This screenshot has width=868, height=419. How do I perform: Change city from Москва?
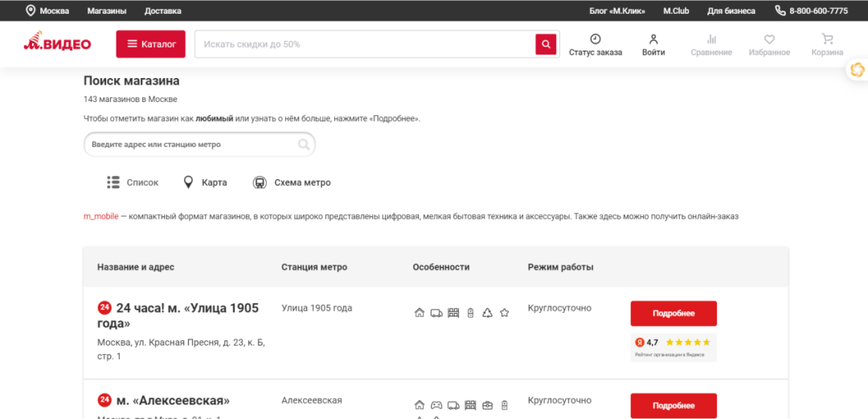pos(48,11)
